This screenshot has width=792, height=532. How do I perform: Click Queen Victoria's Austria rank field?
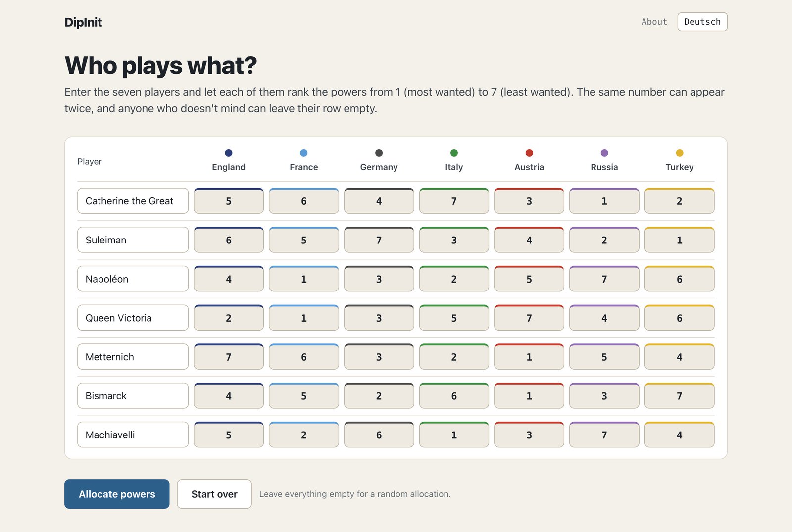tap(529, 318)
